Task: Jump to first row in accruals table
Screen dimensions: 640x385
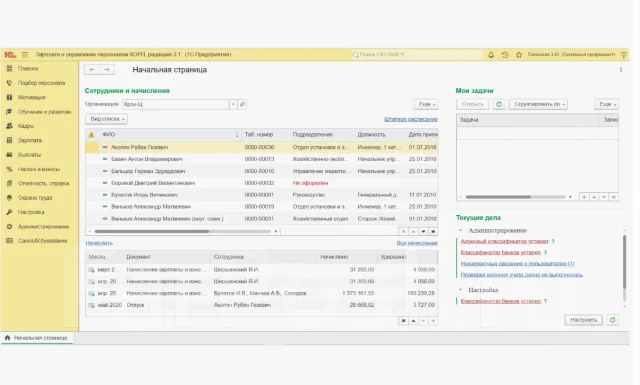Action: tap(403, 321)
